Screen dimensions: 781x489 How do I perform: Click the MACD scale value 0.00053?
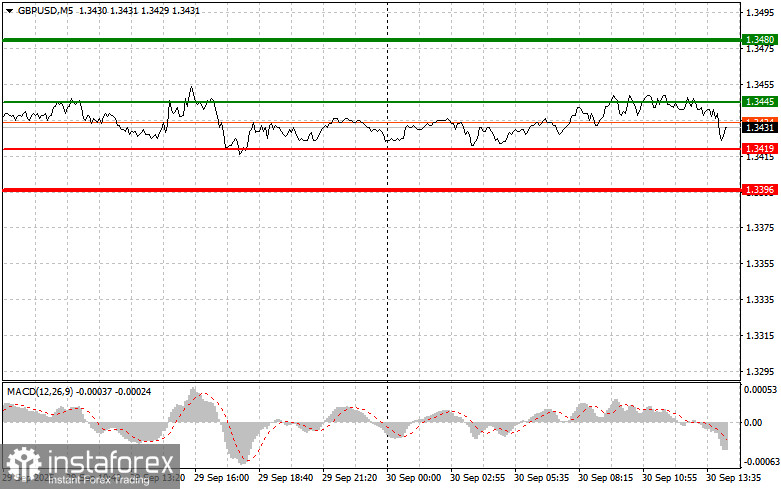click(760, 389)
